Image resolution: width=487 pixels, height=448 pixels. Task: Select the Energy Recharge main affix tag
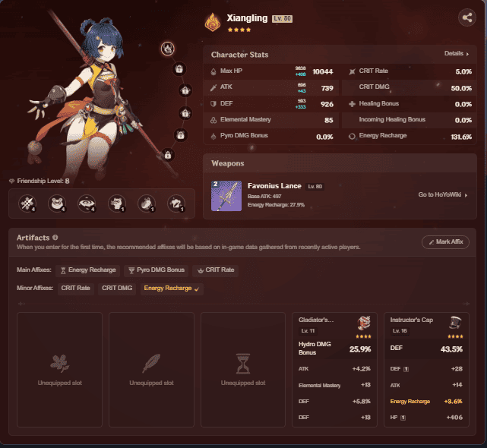pyautogui.click(x=88, y=270)
